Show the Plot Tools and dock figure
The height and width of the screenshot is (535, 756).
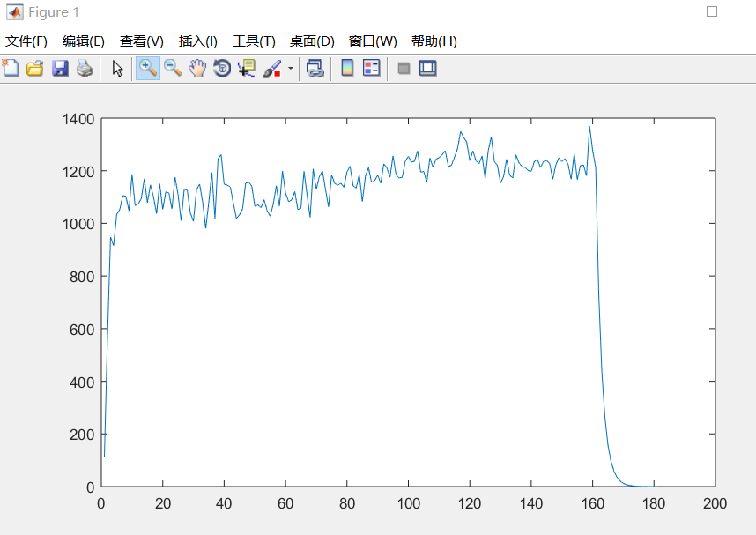427,69
